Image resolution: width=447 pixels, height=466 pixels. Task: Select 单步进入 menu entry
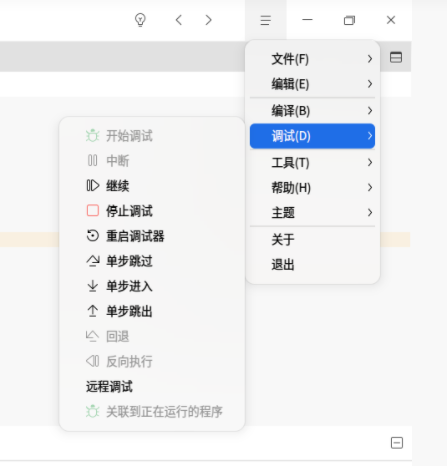152,286
